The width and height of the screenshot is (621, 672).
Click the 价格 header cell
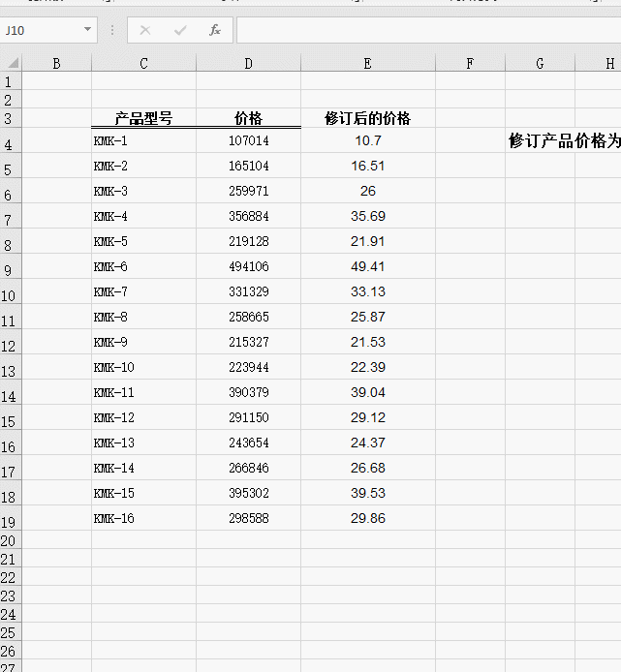[x=248, y=118]
